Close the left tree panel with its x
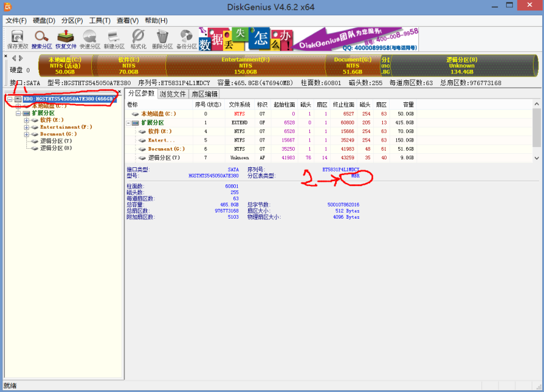The image size is (544, 392). 119,92
